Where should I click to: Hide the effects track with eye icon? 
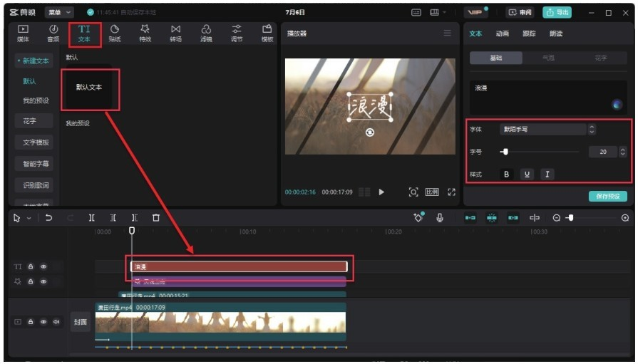coord(43,281)
